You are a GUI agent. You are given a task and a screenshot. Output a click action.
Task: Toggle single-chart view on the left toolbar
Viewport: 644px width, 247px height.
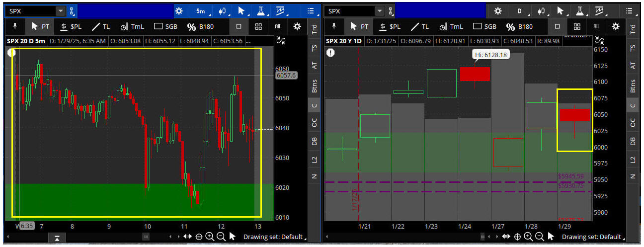click(239, 26)
